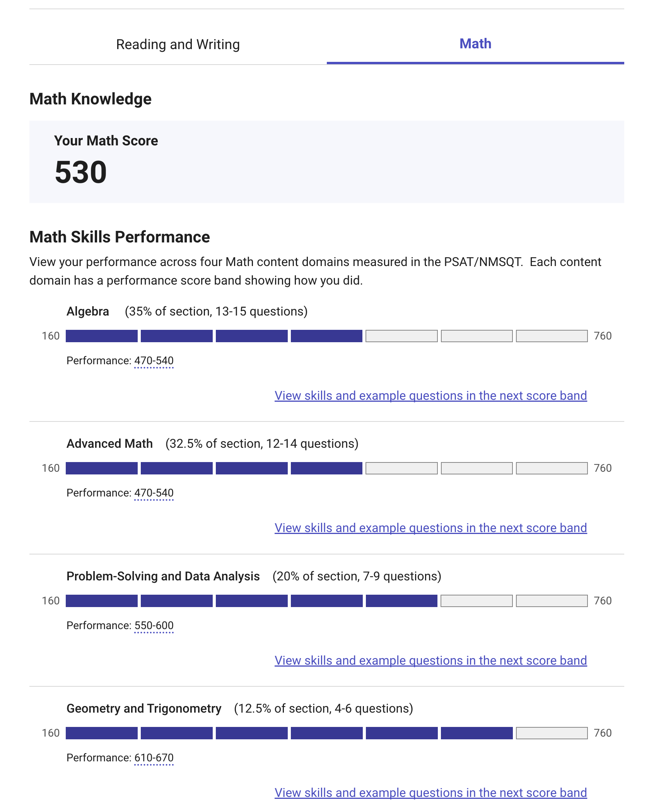Viewport: 649px width, 812px height.
Task: Click the first filled segment of Algebra's score bar
Action: click(102, 336)
